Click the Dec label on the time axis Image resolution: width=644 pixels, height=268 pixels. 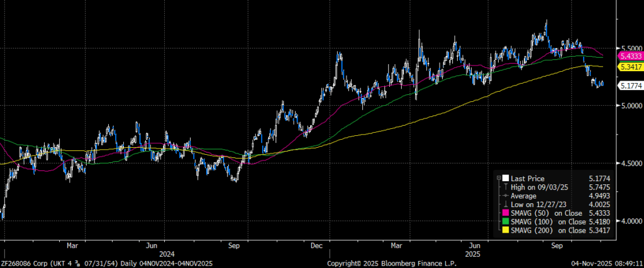click(316, 246)
